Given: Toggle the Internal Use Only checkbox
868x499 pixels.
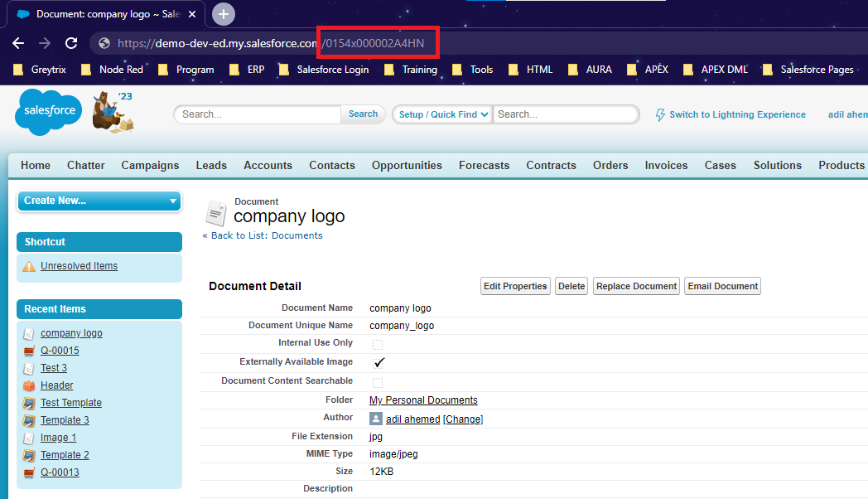Looking at the screenshot, I should (x=378, y=345).
